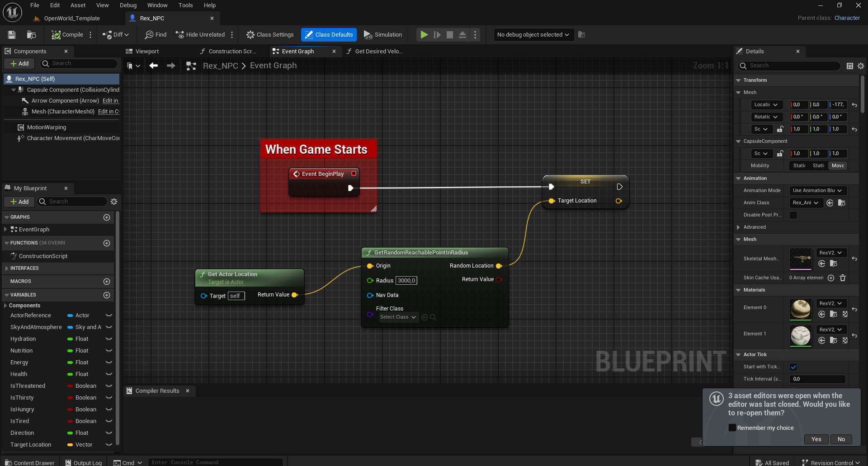Toggle CapsuleComponent scale lock icon
Screen dimensions: 868x466
780,154
